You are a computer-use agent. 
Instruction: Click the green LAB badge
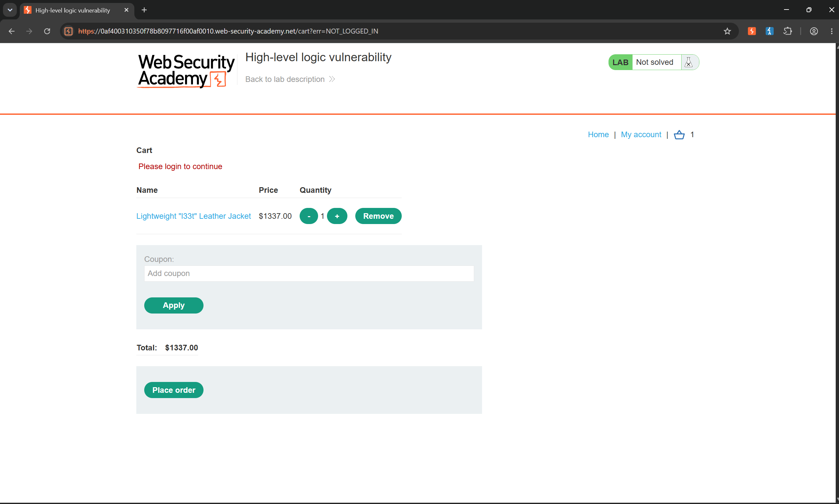620,62
